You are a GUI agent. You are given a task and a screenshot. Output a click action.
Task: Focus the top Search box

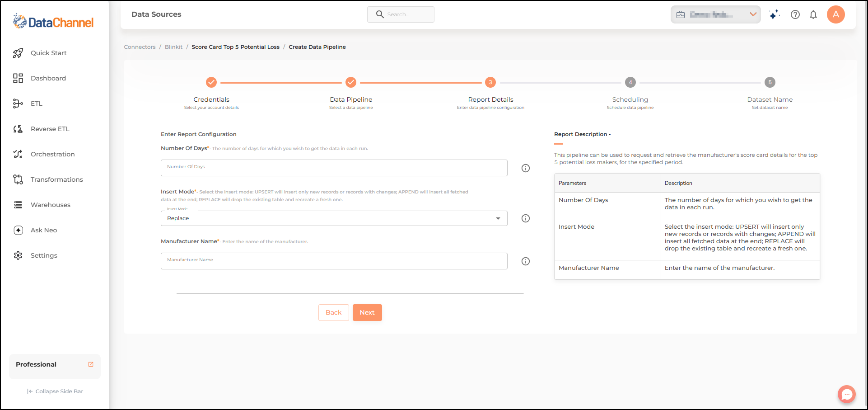click(x=401, y=14)
